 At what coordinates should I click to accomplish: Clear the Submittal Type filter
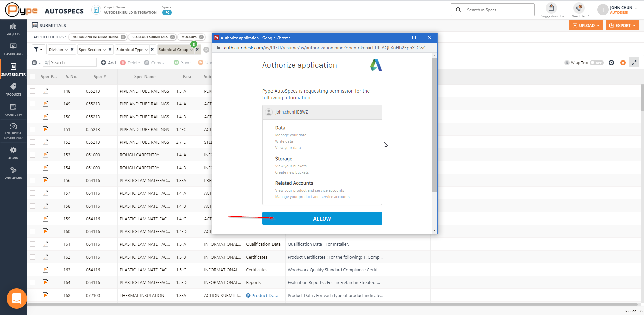(x=152, y=50)
